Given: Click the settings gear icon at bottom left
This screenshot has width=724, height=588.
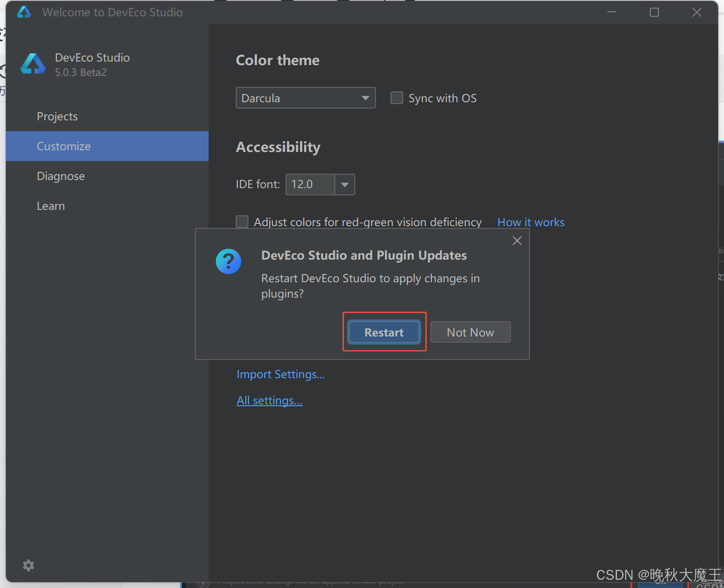Looking at the screenshot, I should point(29,565).
